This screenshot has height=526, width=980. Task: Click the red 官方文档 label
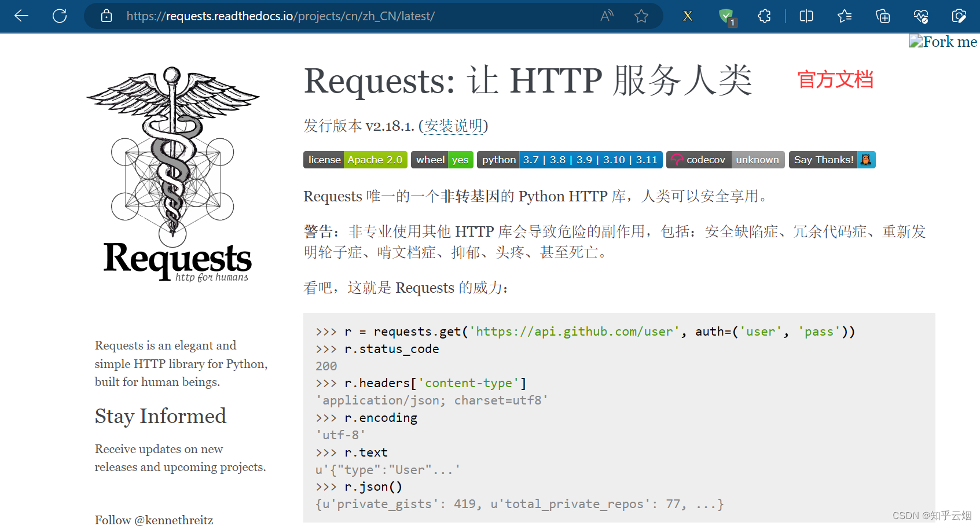(x=835, y=79)
